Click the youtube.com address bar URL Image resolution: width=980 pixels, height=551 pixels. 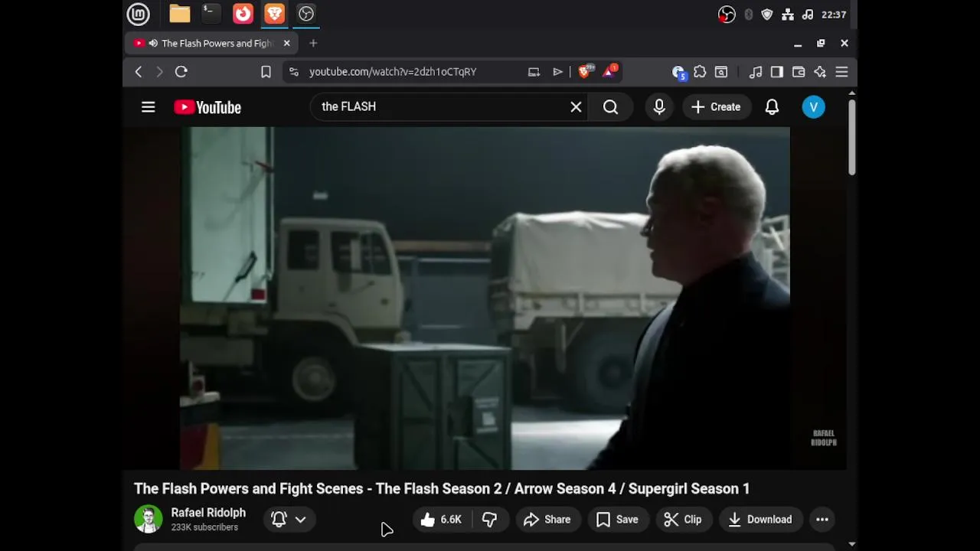coord(393,72)
